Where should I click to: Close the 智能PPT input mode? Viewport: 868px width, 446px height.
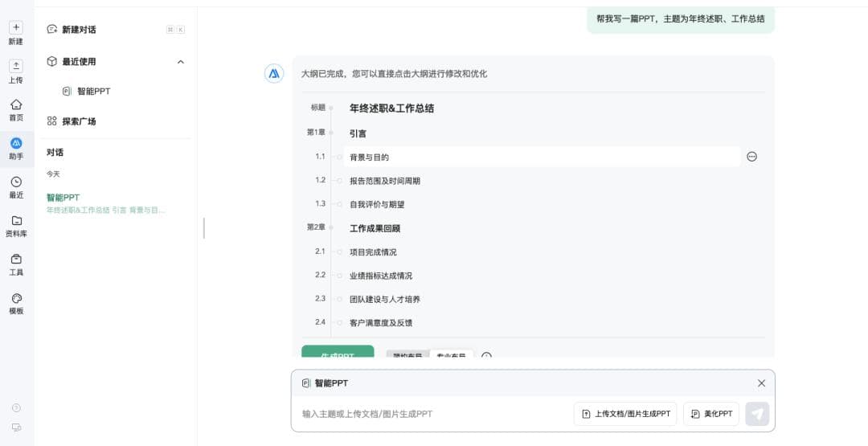pos(761,383)
